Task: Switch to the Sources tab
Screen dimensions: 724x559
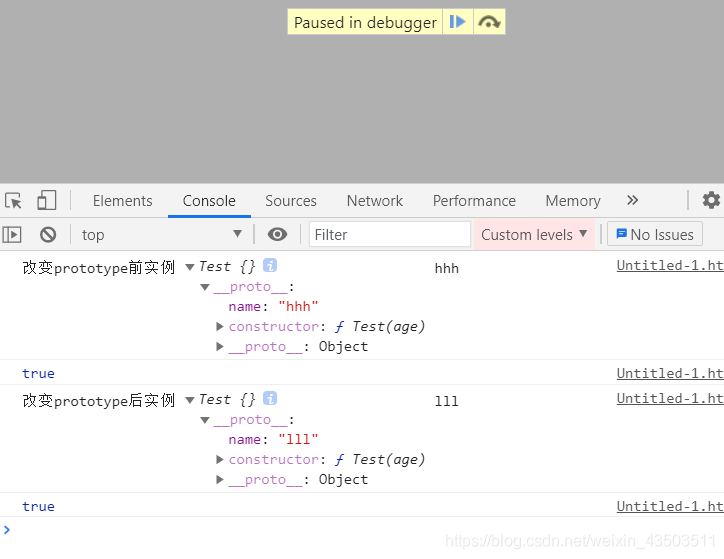Action: pyautogui.click(x=291, y=201)
